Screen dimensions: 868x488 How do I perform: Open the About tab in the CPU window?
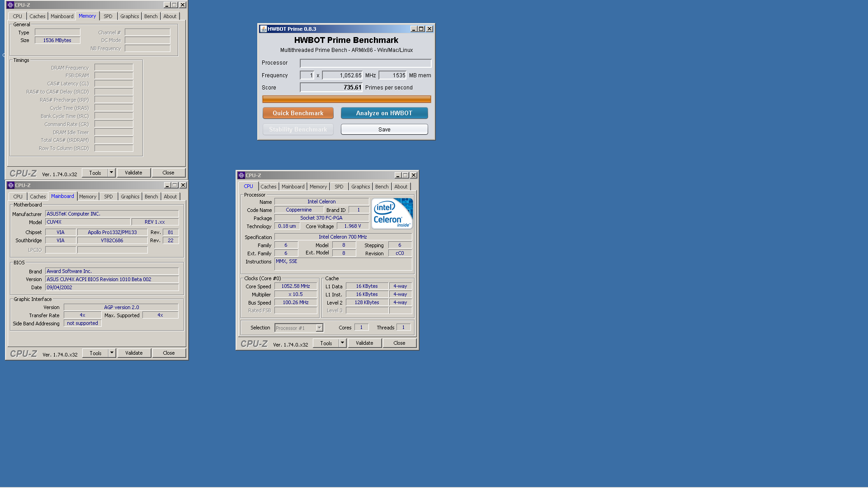pyautogui.click(x=401, y=187)
